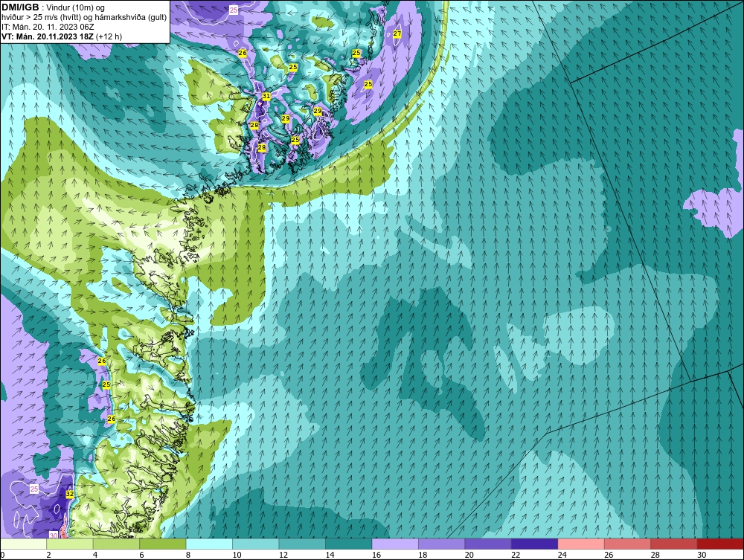The height and width of the screenshot is (560, 744).
Task: Click the legend scale value 18
Action: pyautogui.click(x=423, y=556)
